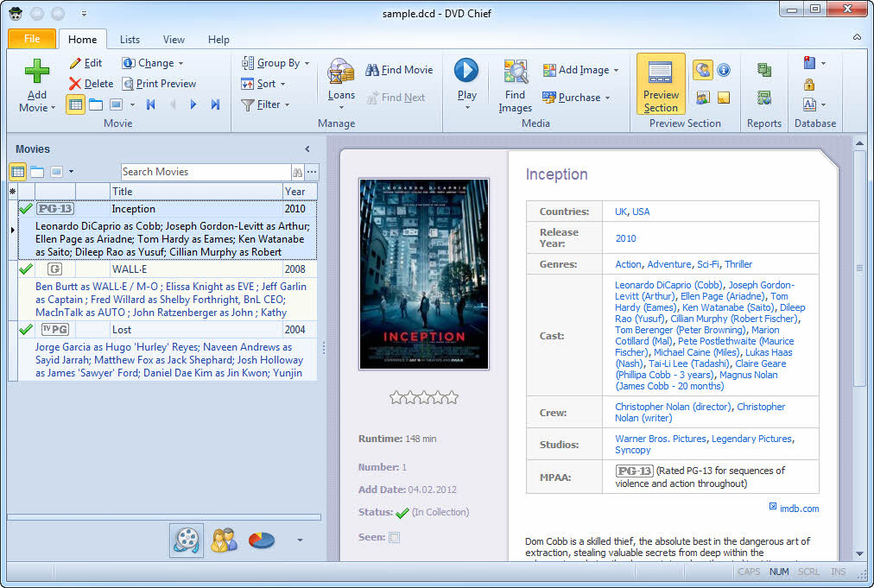The image size is (874, 588).
Task: Click the Inception poster thumbnail
Action: [x=424, y=274]
